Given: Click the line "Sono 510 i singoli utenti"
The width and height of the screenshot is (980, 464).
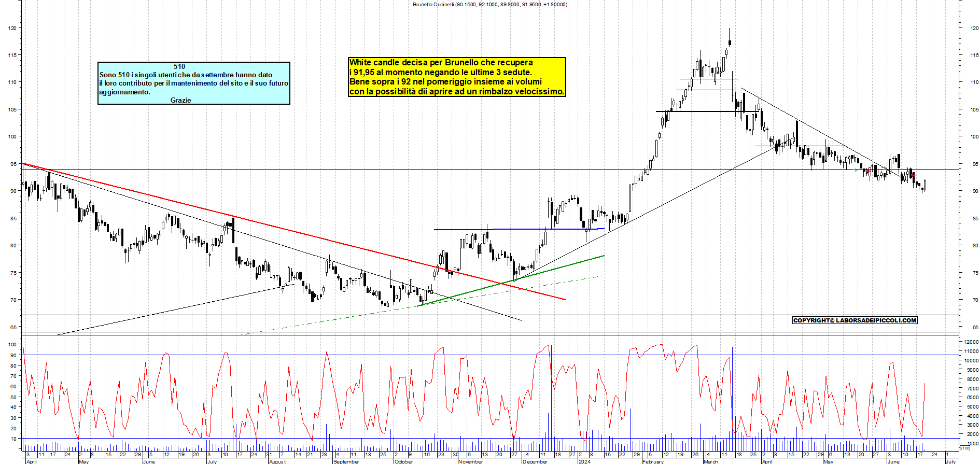Looking at the screenshot, I should pyautogui.click(x=186, y=75).
